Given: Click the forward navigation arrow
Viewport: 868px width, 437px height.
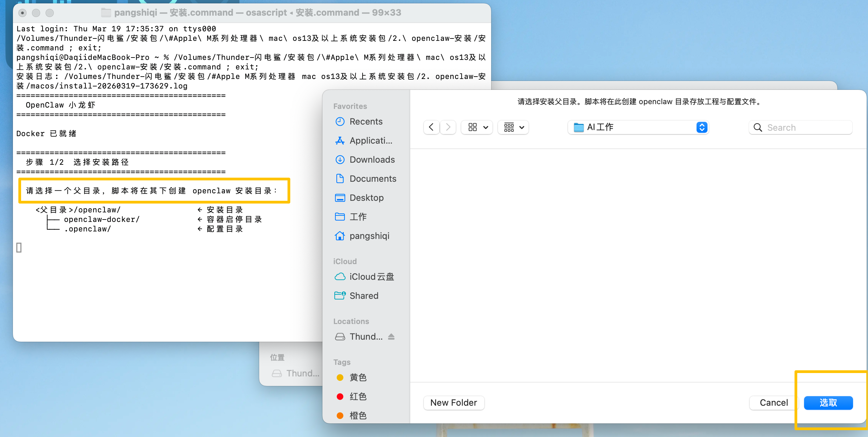Looking at the screenshot, I should pos(448,127).
